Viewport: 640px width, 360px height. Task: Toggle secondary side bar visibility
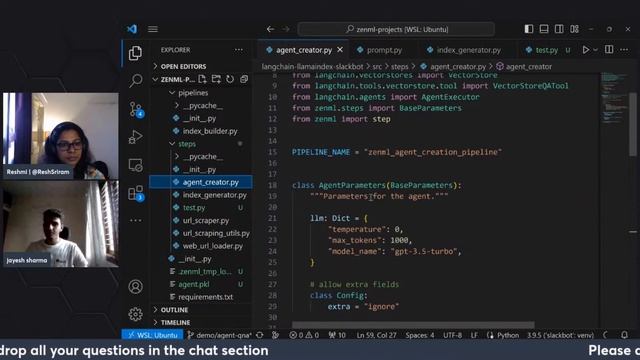(559, 29)
